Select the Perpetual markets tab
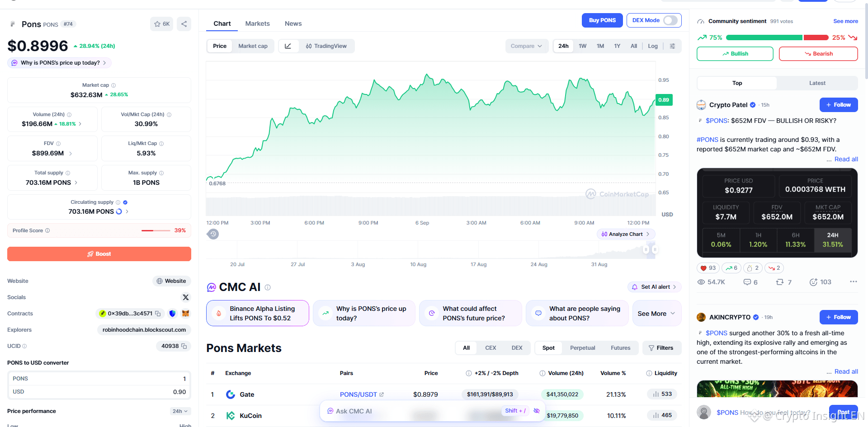Image resolution: width=868 pixels, height=427 pixels. tap(582, 348)
